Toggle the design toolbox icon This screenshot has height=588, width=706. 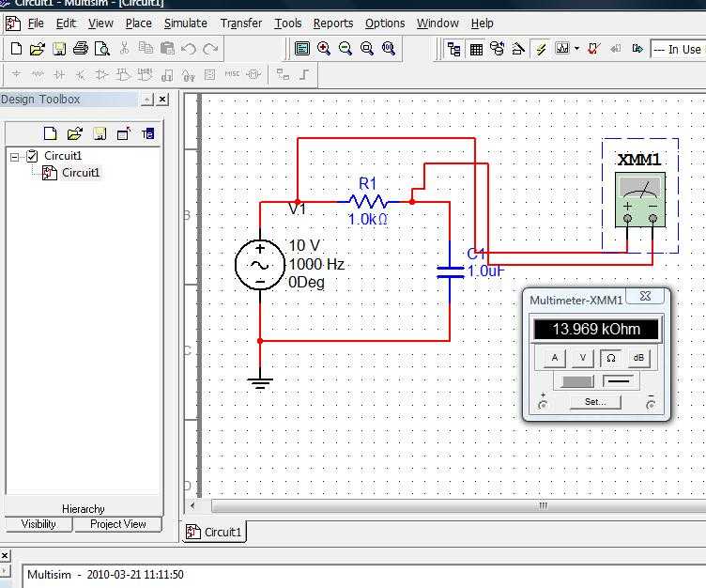click(453, 49)
